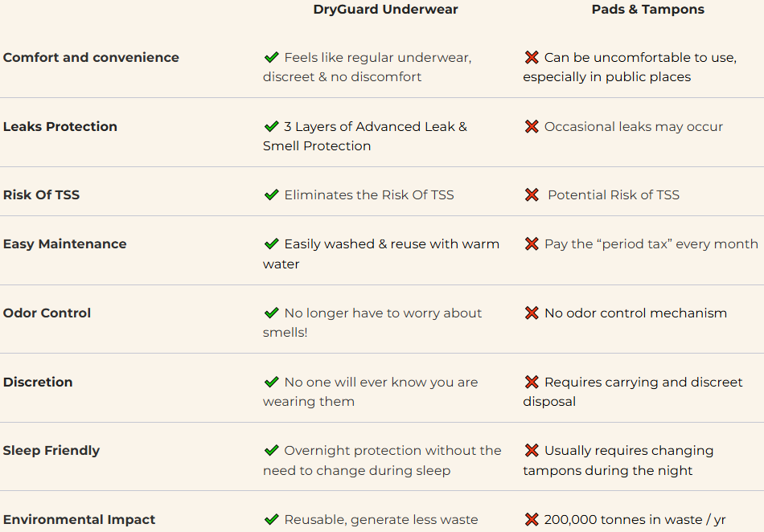Click red X before Usually requires changing
The height and width of the screenshot is (532, 764).
point(532,450)
